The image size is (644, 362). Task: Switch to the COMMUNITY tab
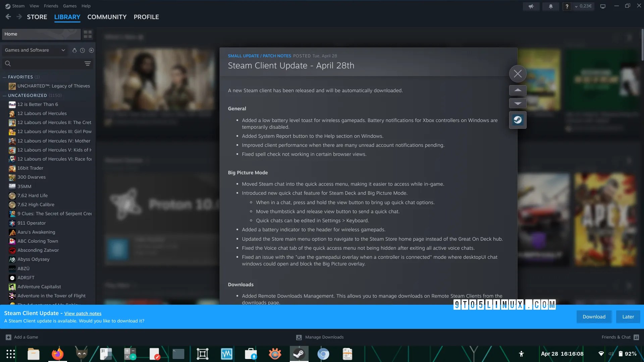tap(107, 17)
